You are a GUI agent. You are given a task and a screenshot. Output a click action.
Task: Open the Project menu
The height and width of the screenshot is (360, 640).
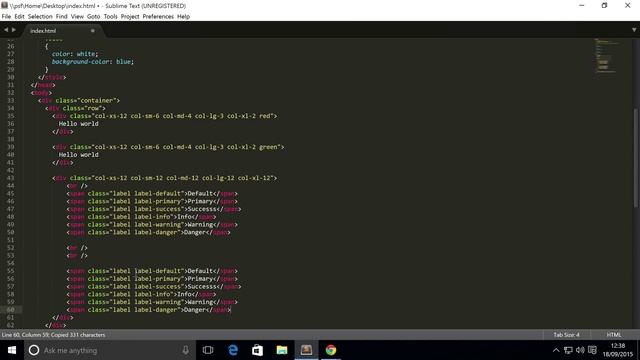coord(130,17)
